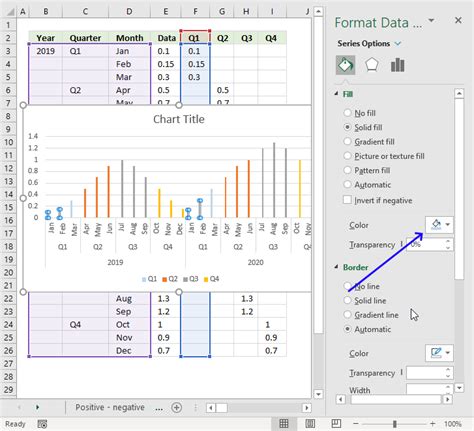This screenshot has height=431, width=474.
Task: Click the 2019 year cell
Action: pos(46,51)
